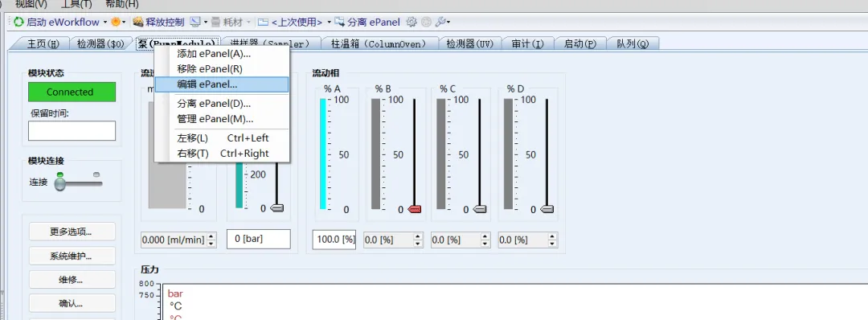This screenshot has height=320, width=868.
Task: Choose 添加 ePanel(A)... from context menu
Action: pyautogui.click(x=222, y=54)
